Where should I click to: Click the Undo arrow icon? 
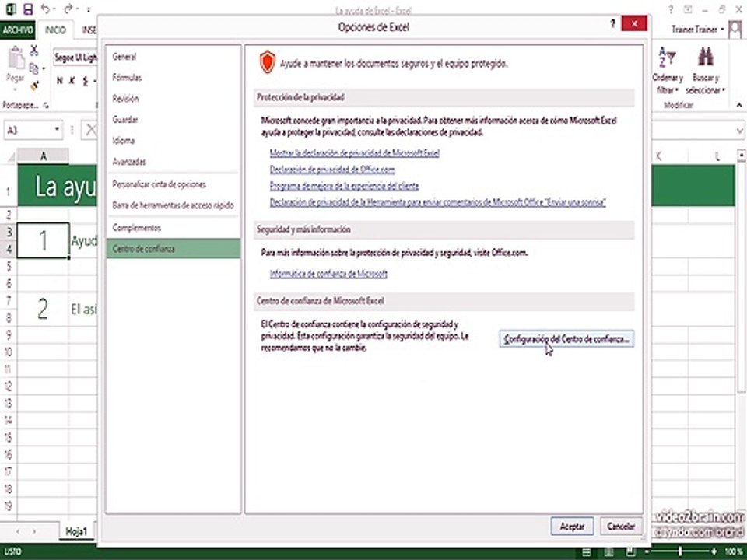[x=46, y=9]
